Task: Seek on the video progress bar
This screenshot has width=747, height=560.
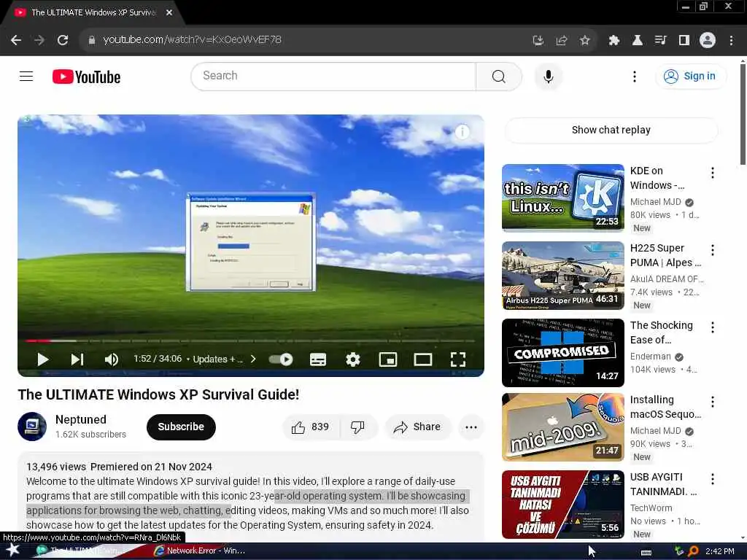Action: tap(251, 341)
